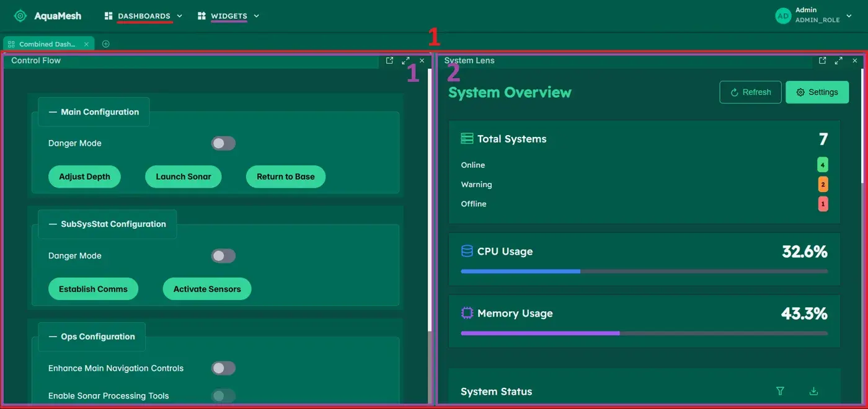The image size is (868, 409).
Task: Maximize the System Lens widget
Action: click(838, 61)
